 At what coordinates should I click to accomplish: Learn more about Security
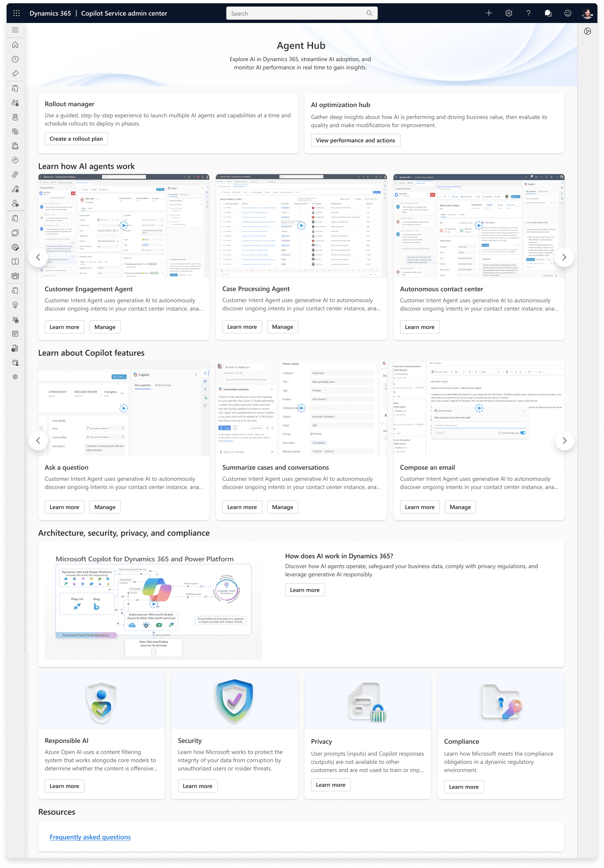click(x=198, y=786)
